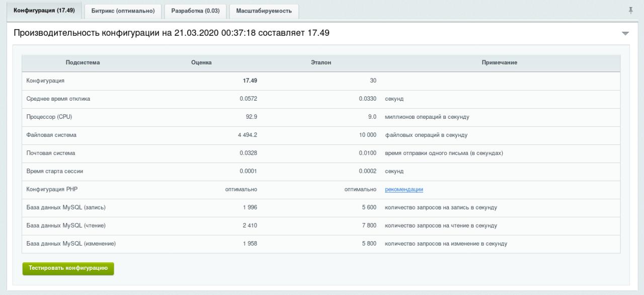644x295 pixels.
Task: Click the 7 800 reference value
Action: pyautogui.click(x=369, y=226)
